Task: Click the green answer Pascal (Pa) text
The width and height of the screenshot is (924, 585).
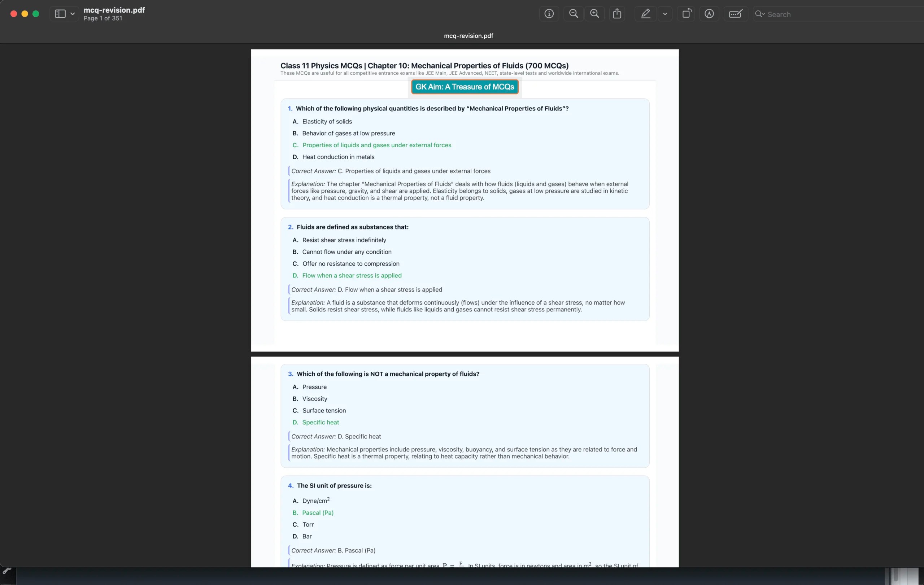Action: click(318, 512)
